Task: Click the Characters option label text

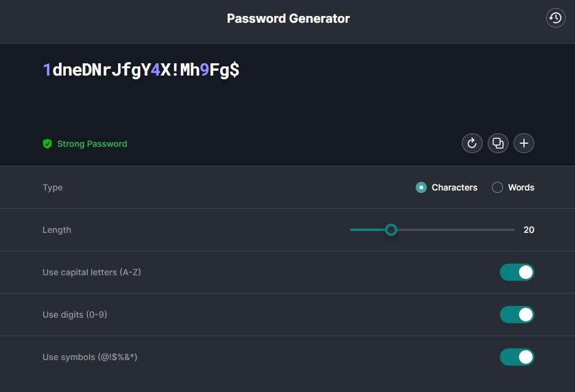Action: (x=454, y=187)
